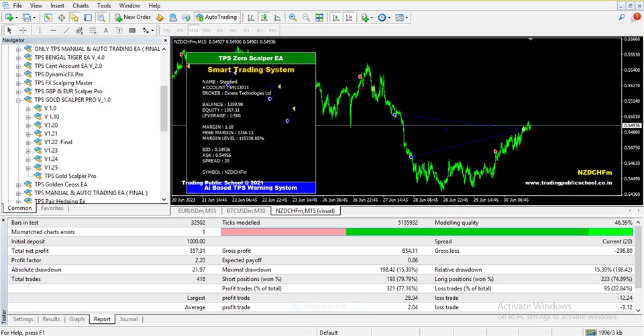
Task: Expand the TPS BENGAL TIGER EA V_4.0 node
Action: pos(18,58)
